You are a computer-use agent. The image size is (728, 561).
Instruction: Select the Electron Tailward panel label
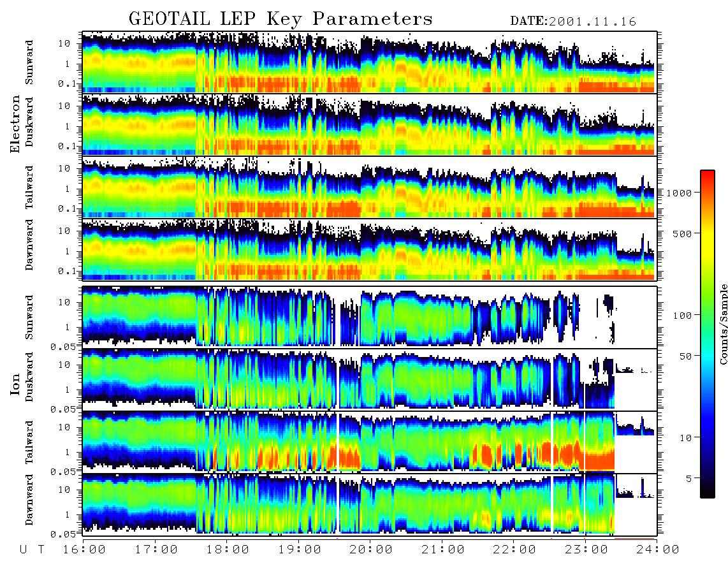(x=29, y=187)
